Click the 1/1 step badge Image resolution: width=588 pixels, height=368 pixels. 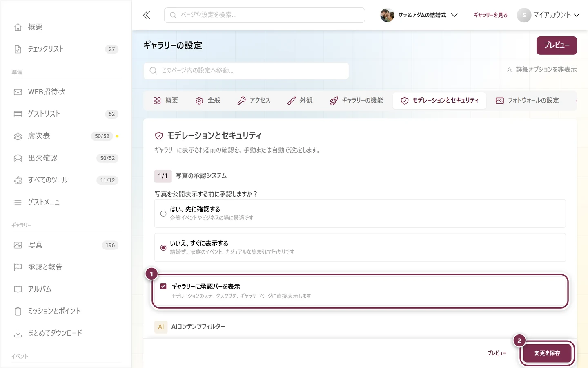pos(163,176)
